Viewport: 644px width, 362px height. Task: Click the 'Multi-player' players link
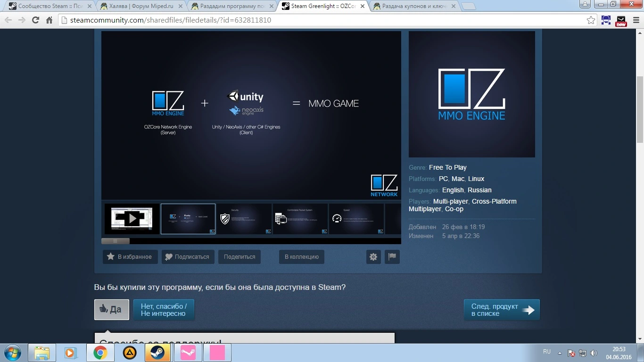[x=451, y=201]
